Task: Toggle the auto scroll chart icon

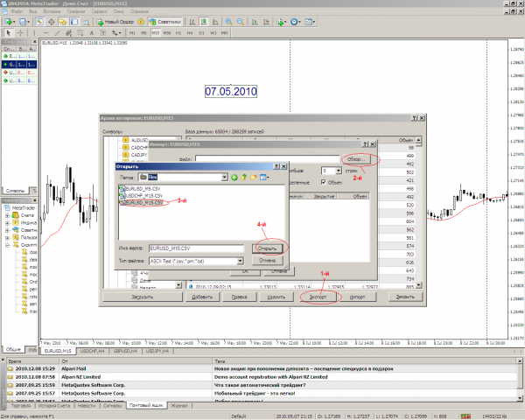Action: 255,22
